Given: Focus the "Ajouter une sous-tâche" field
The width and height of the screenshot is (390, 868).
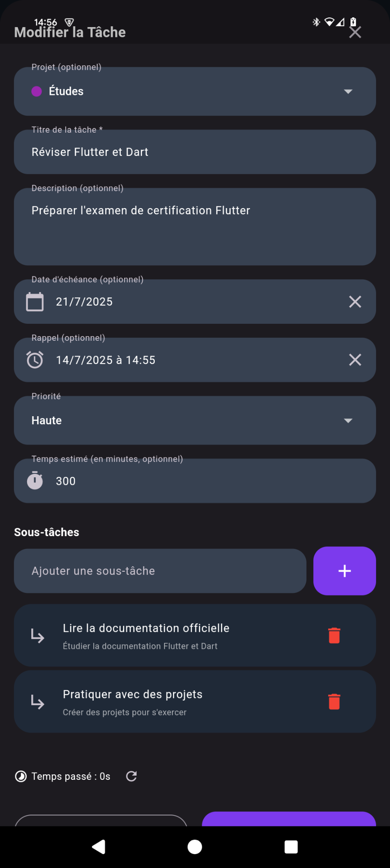Looking at the screenshot, I should pos(160,571).
